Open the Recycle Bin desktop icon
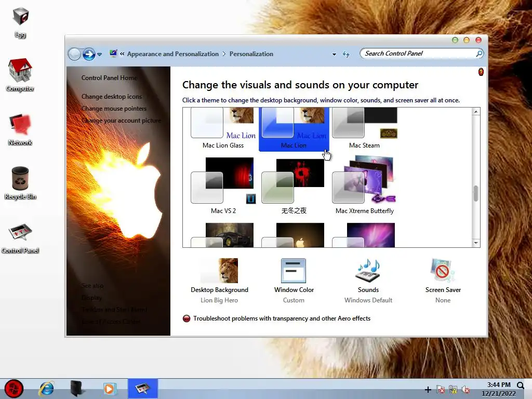Viewport: 532px width, 399px height. pyautogui.click(x=20, y=183)
